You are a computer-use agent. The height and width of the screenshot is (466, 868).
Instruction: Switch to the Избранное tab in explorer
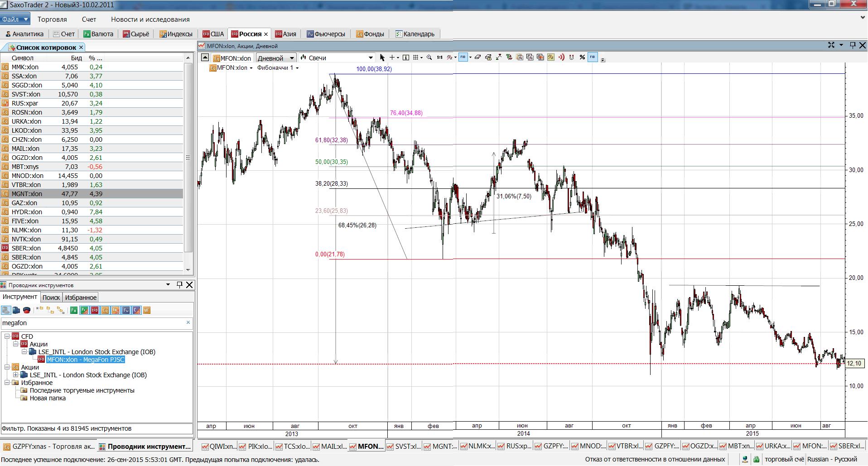tap(81, 298)
